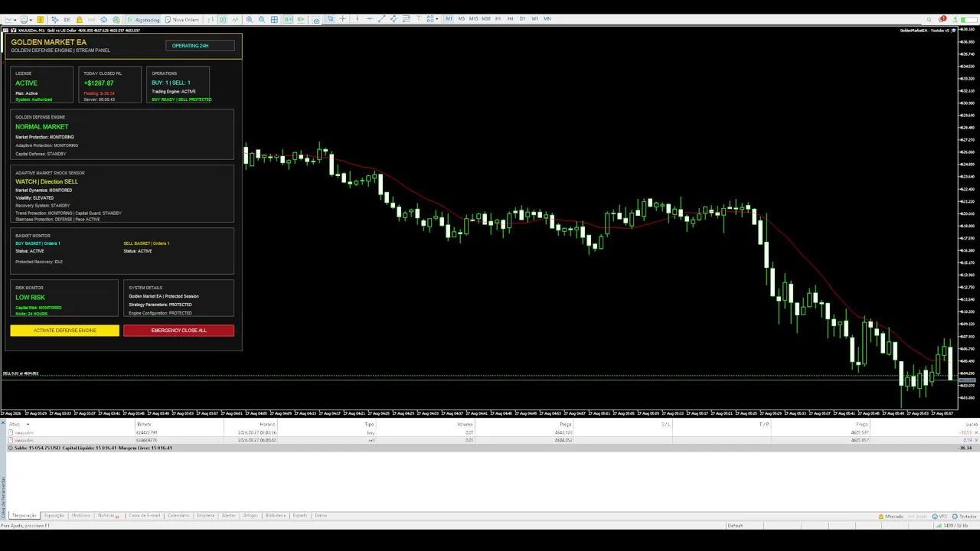Click the WATCH | Direction SELL text

[47, 181]
